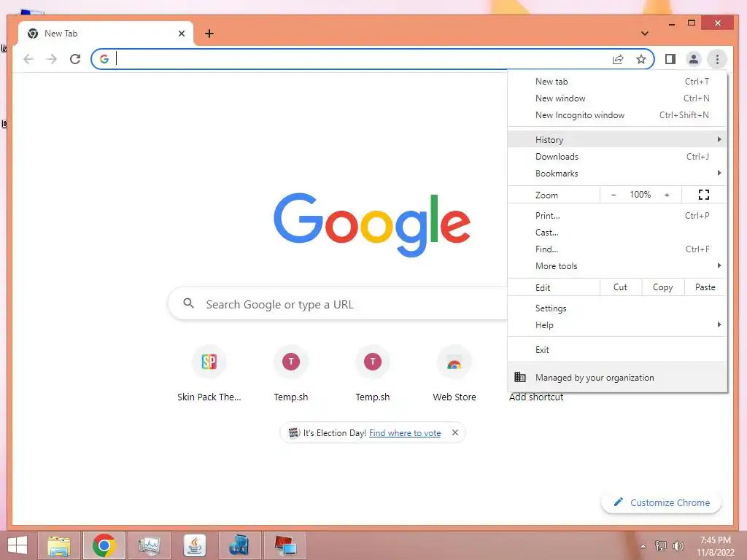Show hidden tray icons arrow
Viewport: 747px width, 560px height.
(643, 546)
